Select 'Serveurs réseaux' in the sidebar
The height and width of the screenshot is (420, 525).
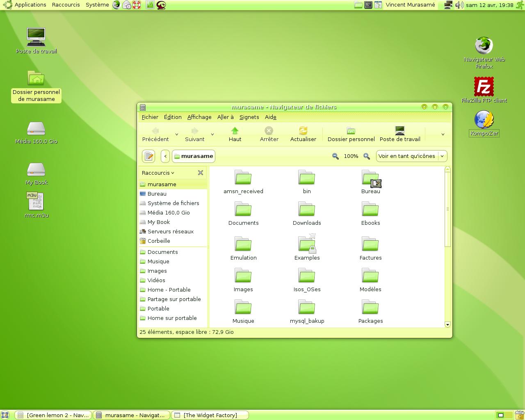(x=173, y=231)
